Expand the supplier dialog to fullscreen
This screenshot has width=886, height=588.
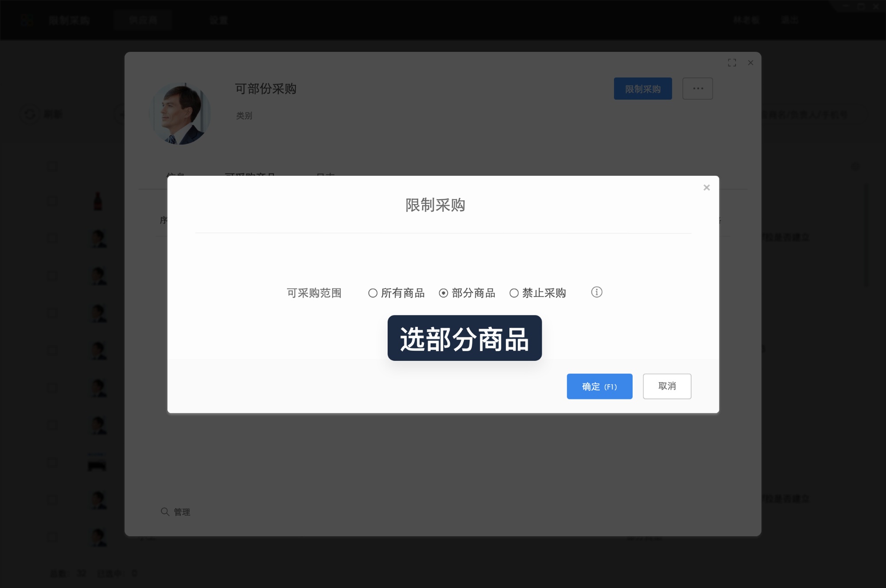point(732,62)
